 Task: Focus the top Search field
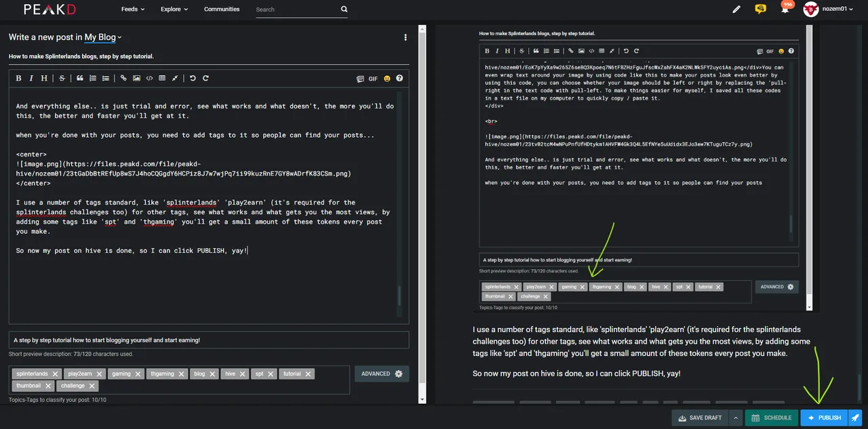click(296, 9)
